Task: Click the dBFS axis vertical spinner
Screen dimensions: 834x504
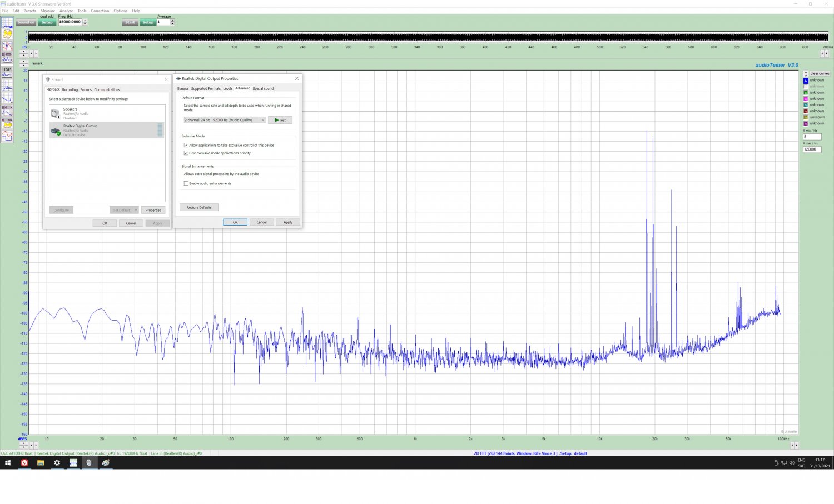Action: click(23, 445)
